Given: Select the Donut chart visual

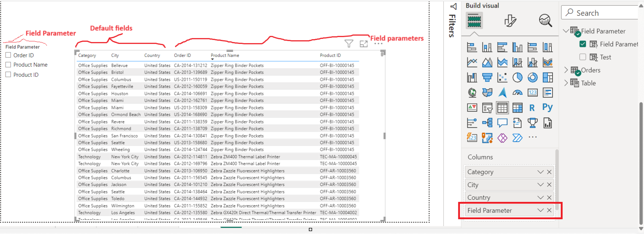Looking at the screenshot, I should point(532,78).
